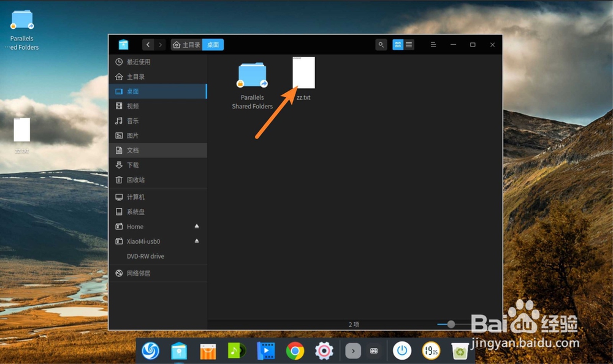Viewport: 613px width, 364px height.
Task: Open XiaoMi-usb0 in the sidebar
Action: pos(158,241)
